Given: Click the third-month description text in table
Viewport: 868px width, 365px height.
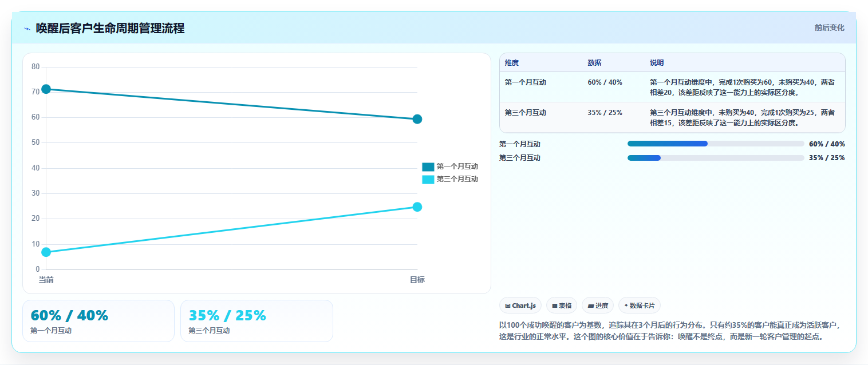Looking at the screenshot, I should coord(742,117).
